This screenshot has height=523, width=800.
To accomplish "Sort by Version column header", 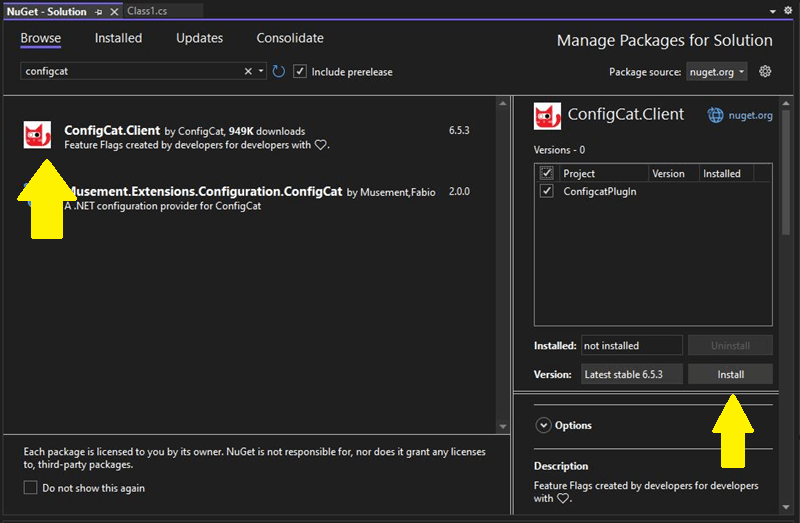I will [673, 173].
